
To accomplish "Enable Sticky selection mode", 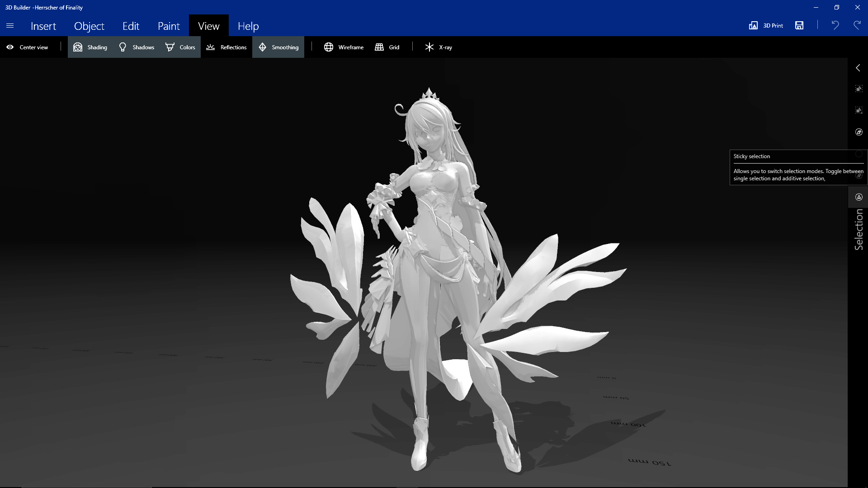I will pyautogui.click(x=859, y=154).
